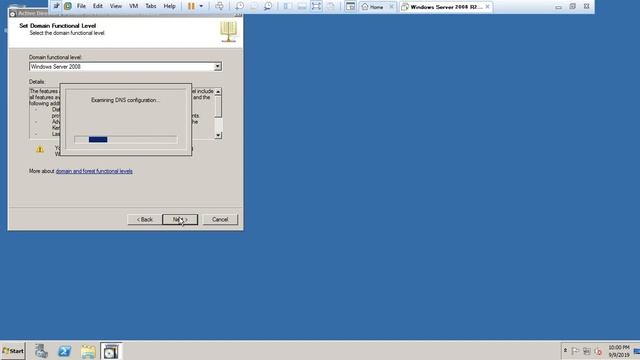Open the Tabs menu

click(151, 6)
